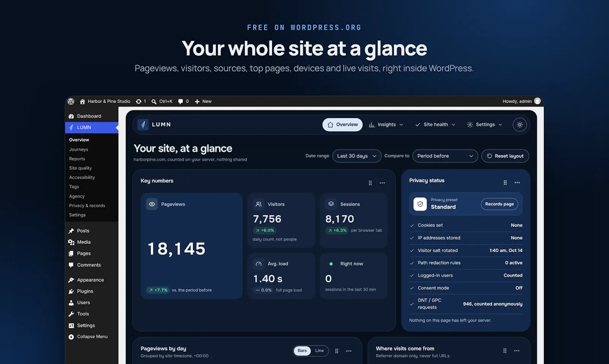This screenshot has width=609, height=364.
Task: Open Where visits come from more options
Action: (517, 351)
